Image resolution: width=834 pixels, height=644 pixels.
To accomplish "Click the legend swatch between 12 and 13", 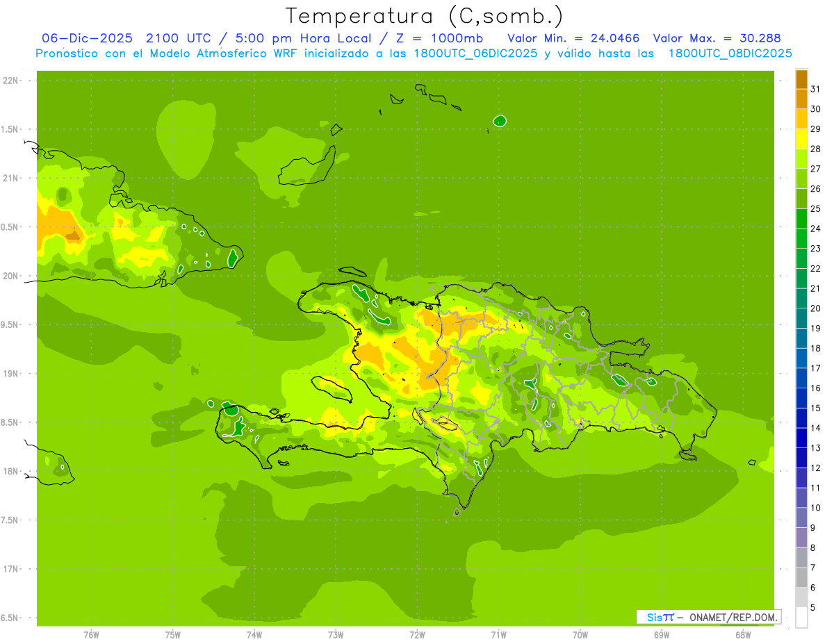I will 801,458.
